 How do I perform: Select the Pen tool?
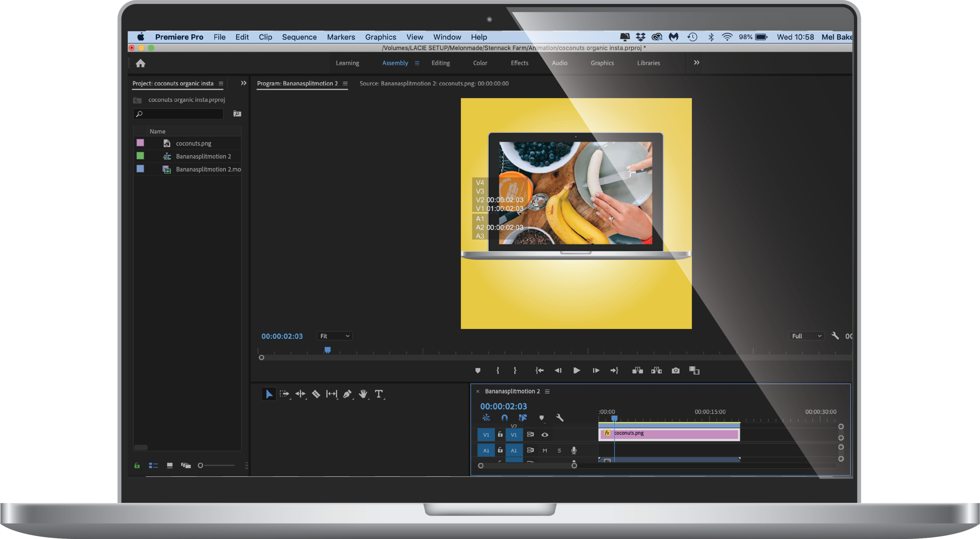pyautogui.click(x=347, y=394)
